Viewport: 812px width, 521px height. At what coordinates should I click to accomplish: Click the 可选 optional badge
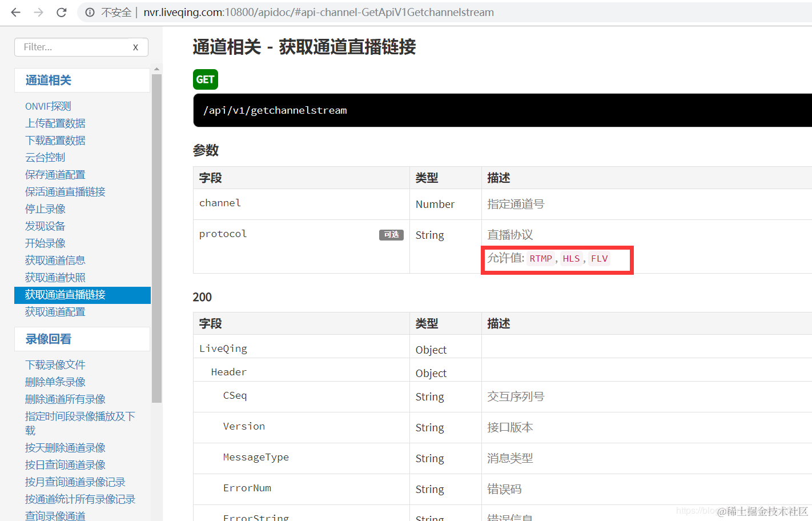pyautogui.click(x=391, y=235)
